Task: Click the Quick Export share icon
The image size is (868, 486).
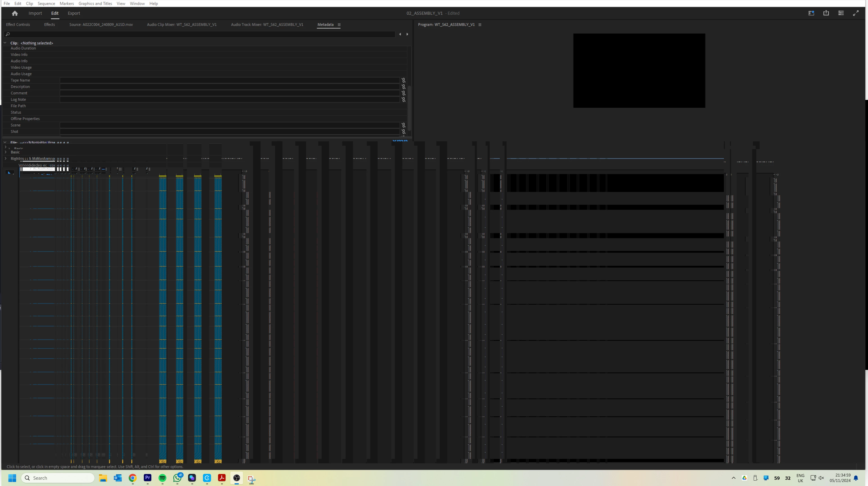Action: [826, 13]
